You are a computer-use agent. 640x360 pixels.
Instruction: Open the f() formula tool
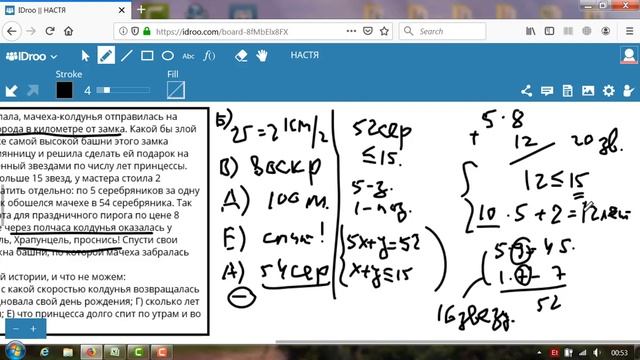[209, 56]
